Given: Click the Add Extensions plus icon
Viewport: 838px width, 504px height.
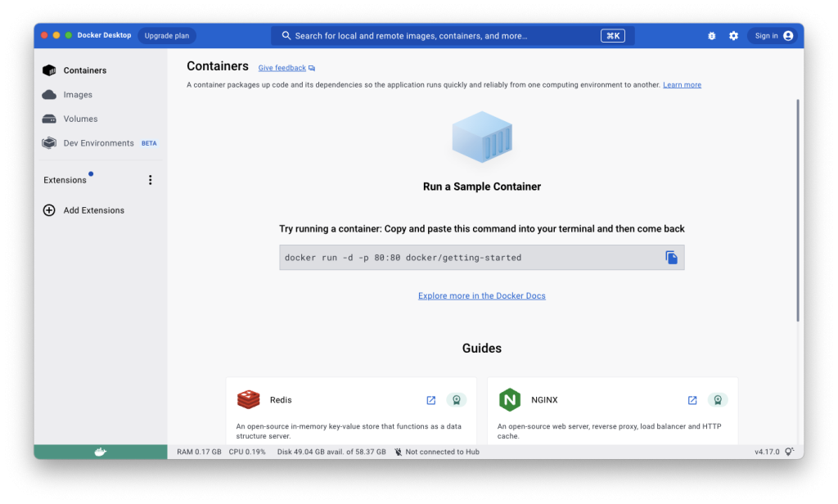Looking at the screenshot, I should tap(49, 210).
